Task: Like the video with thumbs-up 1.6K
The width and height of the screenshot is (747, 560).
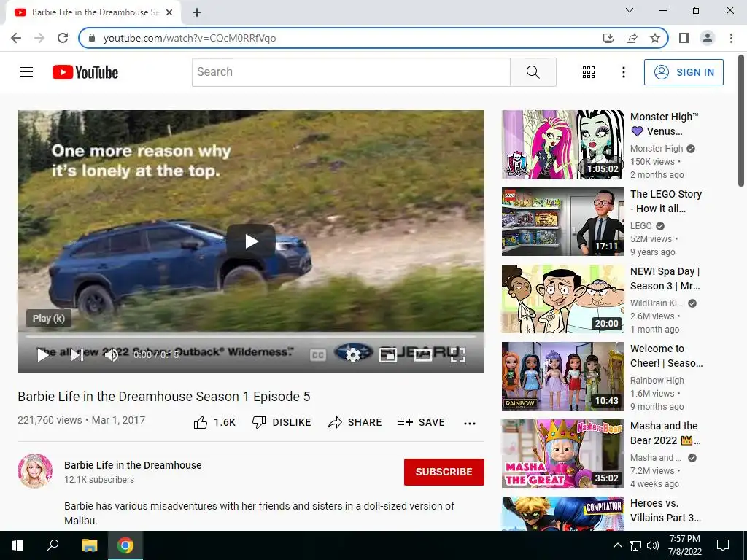Action: (x=215, y=422)
